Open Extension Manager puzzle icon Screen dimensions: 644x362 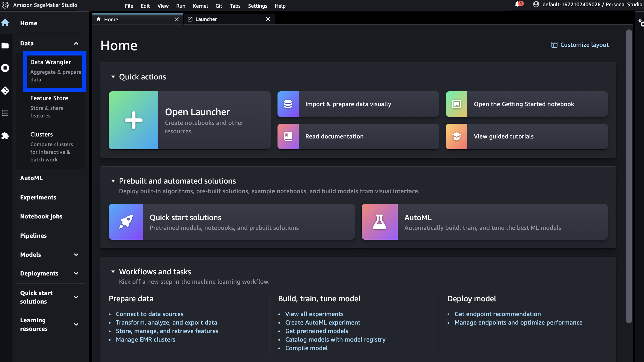5,136
